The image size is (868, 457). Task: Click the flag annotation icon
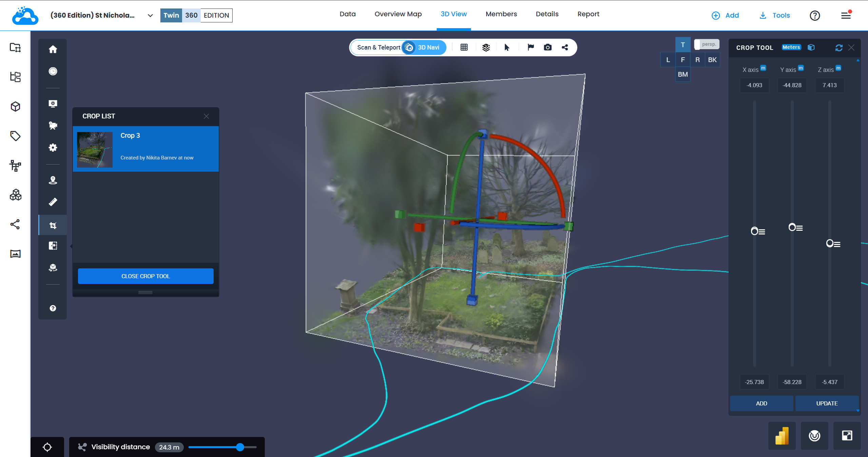pyautogui.click(x=531, y=47)
